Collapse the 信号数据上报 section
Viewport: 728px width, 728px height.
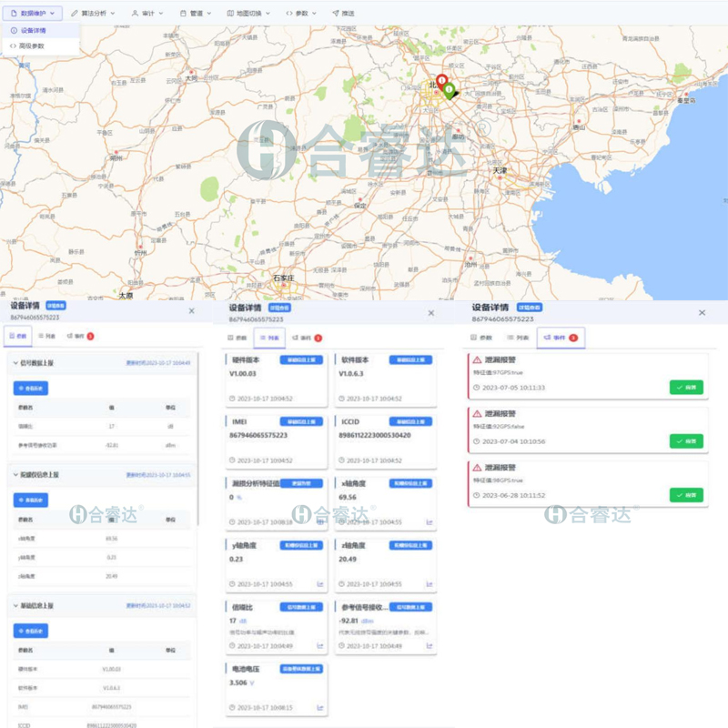point(15,362)
